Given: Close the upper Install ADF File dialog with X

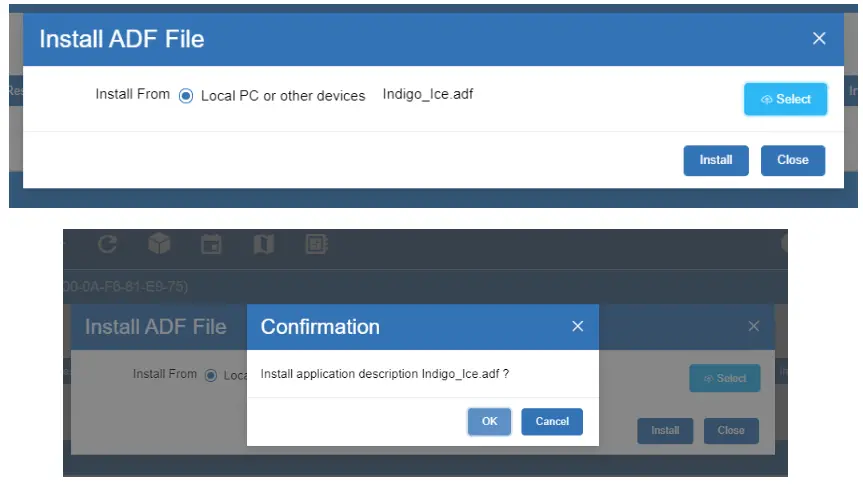Looking at the screenshot, I should click(819, 39).
